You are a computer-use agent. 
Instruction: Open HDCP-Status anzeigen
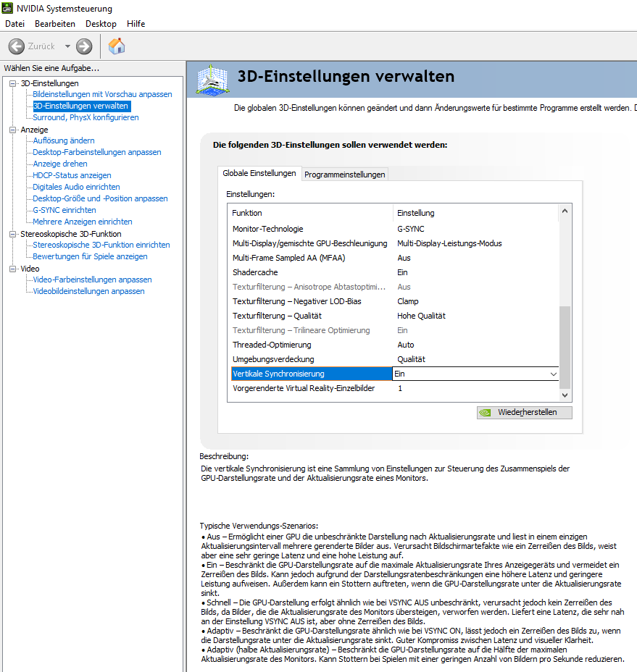(x=72, y=175)
